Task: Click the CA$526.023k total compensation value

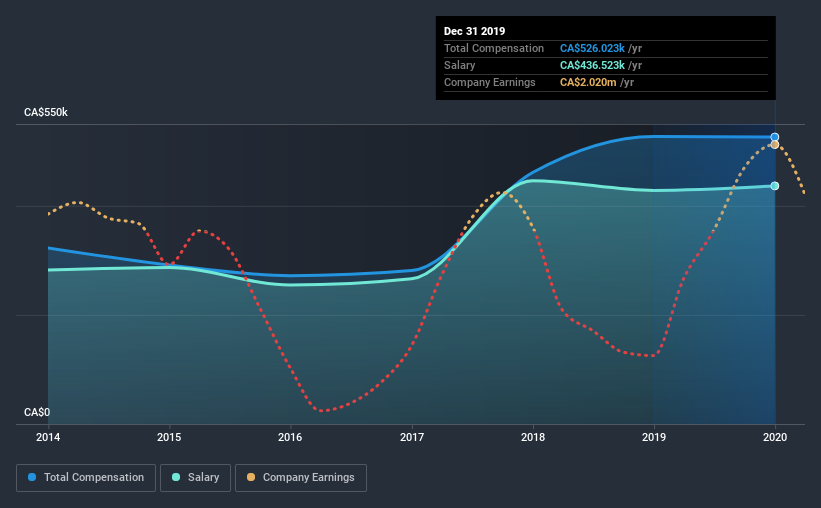Action: coord(592,48)
